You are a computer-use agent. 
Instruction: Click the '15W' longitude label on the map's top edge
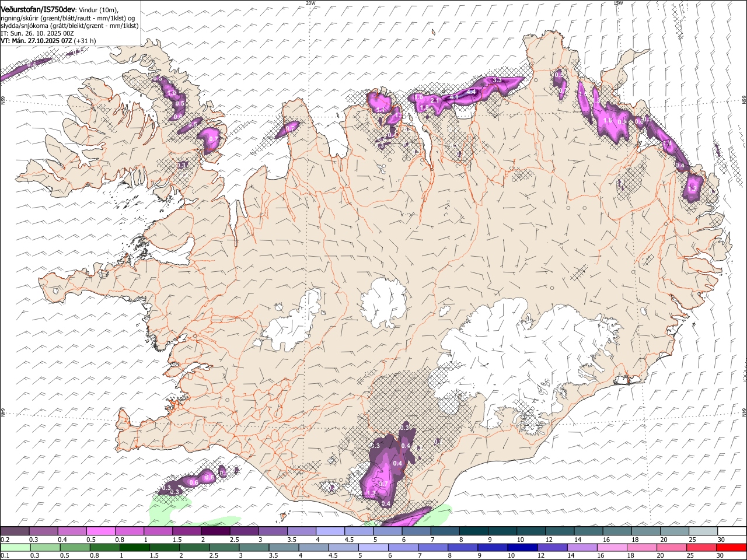pos(618,3)
